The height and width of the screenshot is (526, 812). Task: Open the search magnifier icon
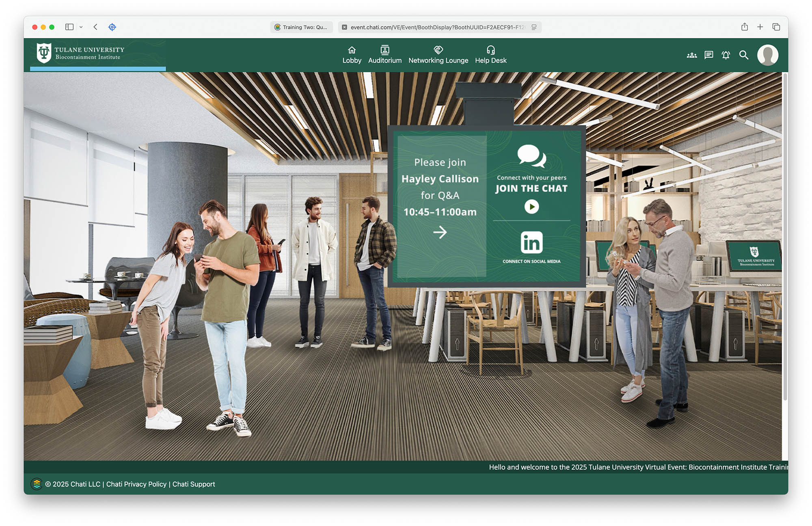point(743,55)
